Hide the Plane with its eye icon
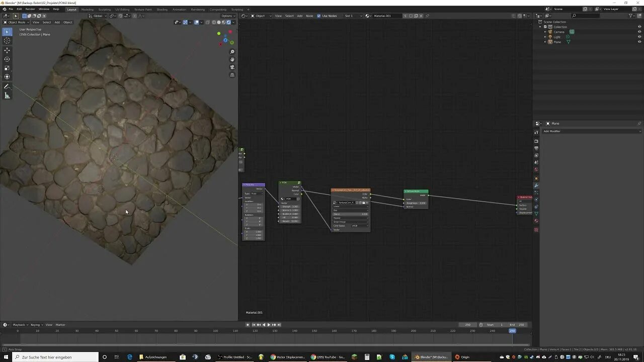Screen dimensions: 644x362 pyautogui.click(x=639, y=42)
